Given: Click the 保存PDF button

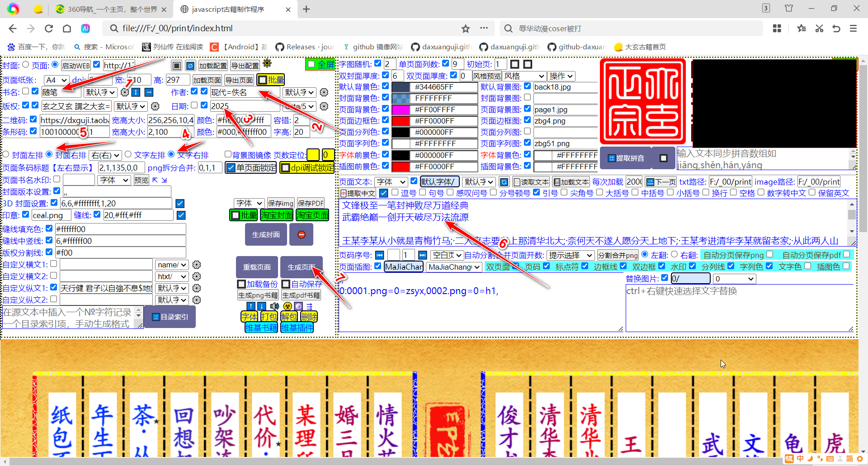Looking at the screenshot, I should 311,203.
